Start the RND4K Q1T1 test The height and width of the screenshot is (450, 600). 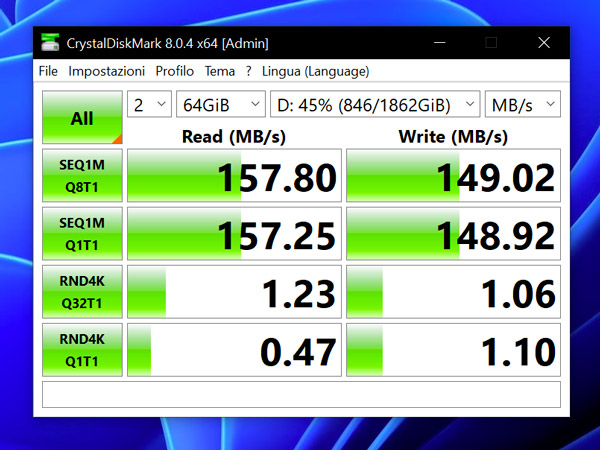pyautogui.click(x=82, y=350)
